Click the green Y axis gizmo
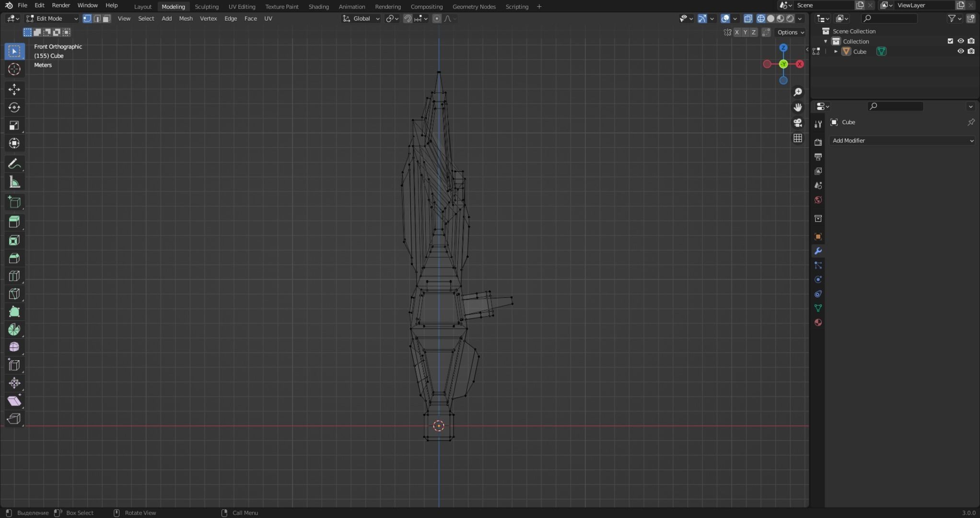The height and width of the screenshot is (518, 980). tap(783, 64)
